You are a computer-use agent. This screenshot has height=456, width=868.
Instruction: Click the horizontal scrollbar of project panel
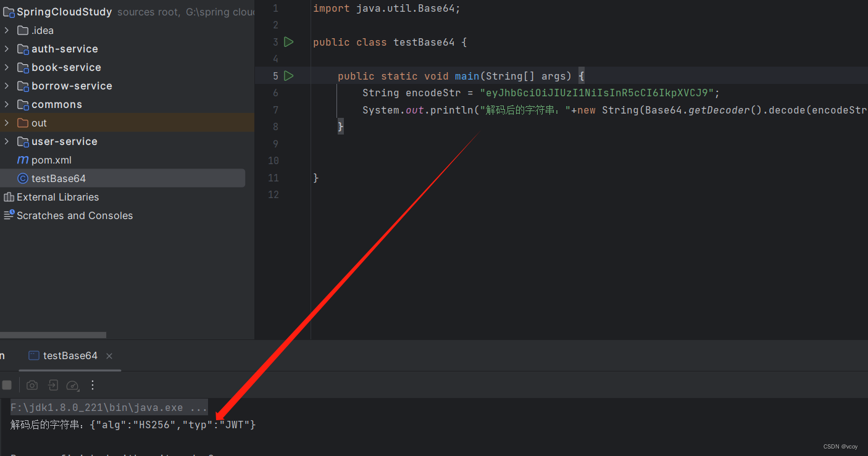click(53, 335)
